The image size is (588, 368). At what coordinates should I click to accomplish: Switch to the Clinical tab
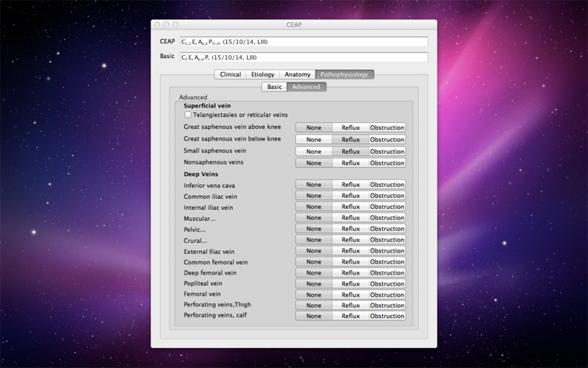[x=230, y=74]
